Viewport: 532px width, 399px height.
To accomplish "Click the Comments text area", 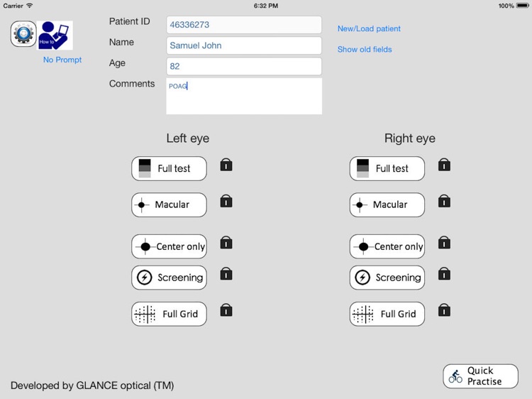I will [x=244, y=97].
